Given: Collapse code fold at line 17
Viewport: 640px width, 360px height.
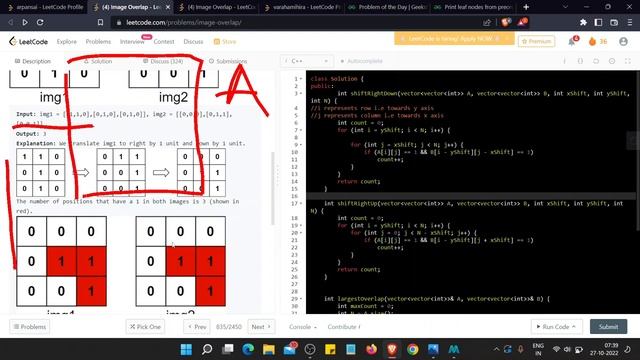Looking at the screenshot, I should (301, 203).
